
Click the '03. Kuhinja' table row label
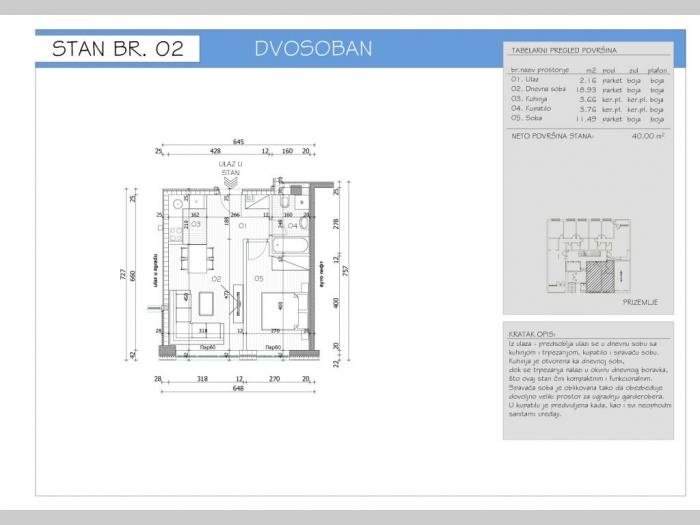click(x=529, y=99)
